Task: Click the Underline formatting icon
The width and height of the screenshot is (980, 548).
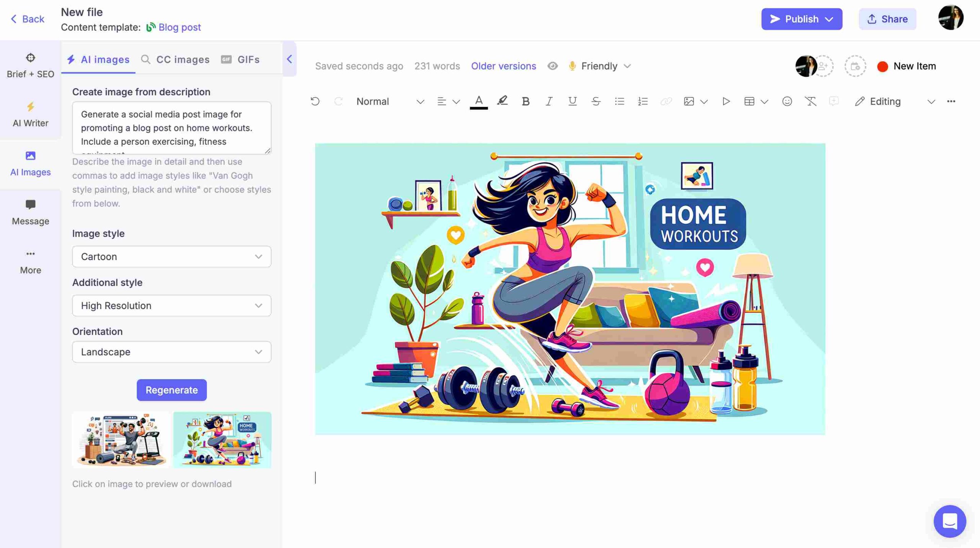Action: [x=572, y=101]
